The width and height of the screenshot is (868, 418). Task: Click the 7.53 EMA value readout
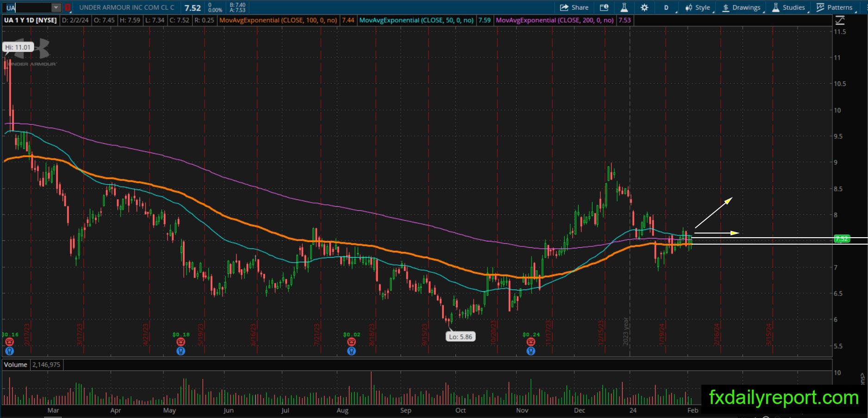click(624, 20)
